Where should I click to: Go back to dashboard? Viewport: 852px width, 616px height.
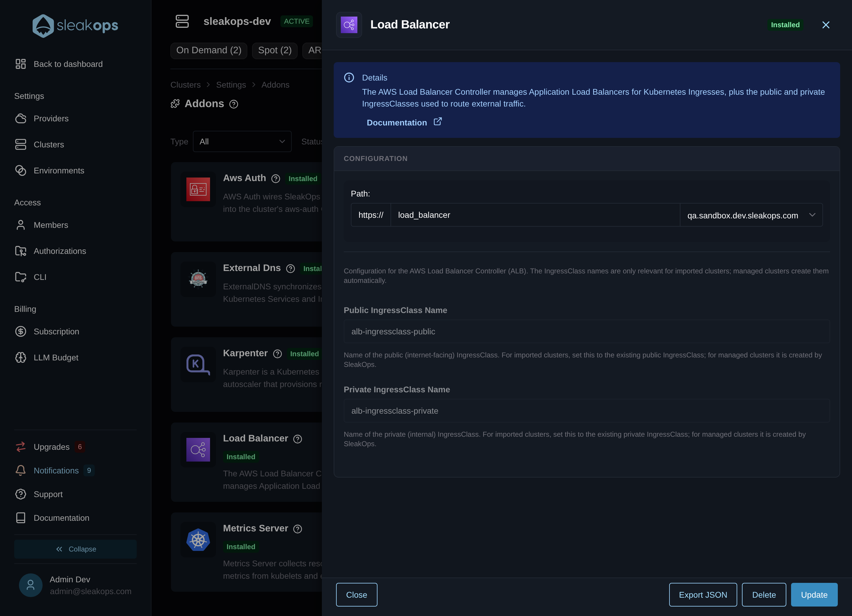pos(59,64)
